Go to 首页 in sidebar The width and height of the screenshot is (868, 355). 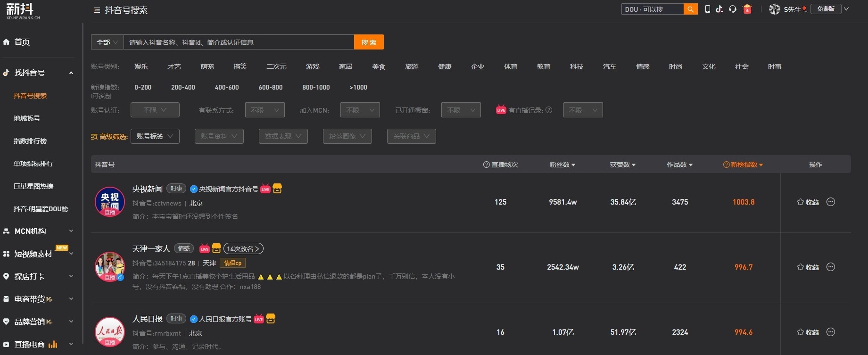coord(22,42)
